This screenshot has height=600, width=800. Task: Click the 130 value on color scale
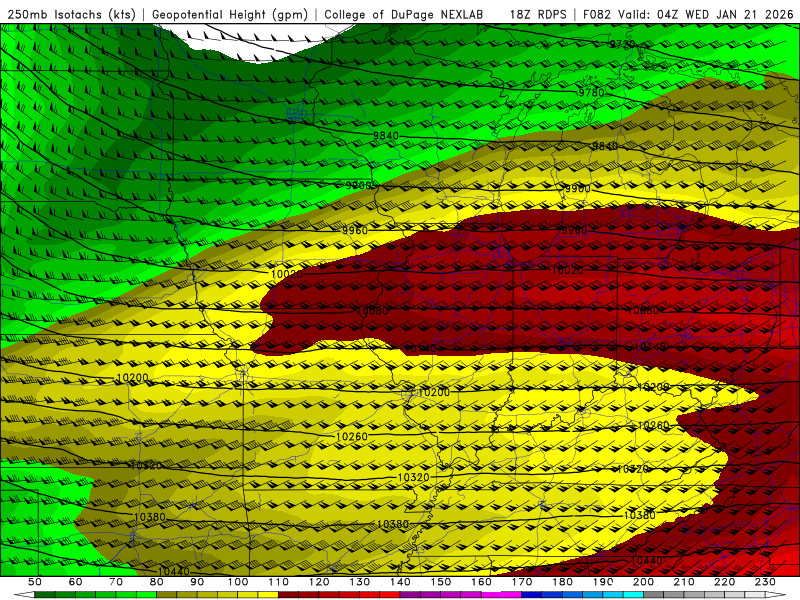360,581
